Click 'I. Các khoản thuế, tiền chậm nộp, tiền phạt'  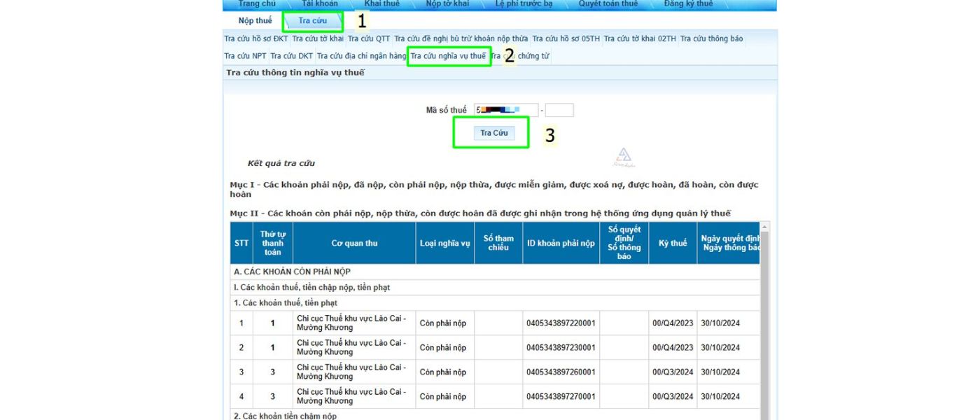coord(495,287)
